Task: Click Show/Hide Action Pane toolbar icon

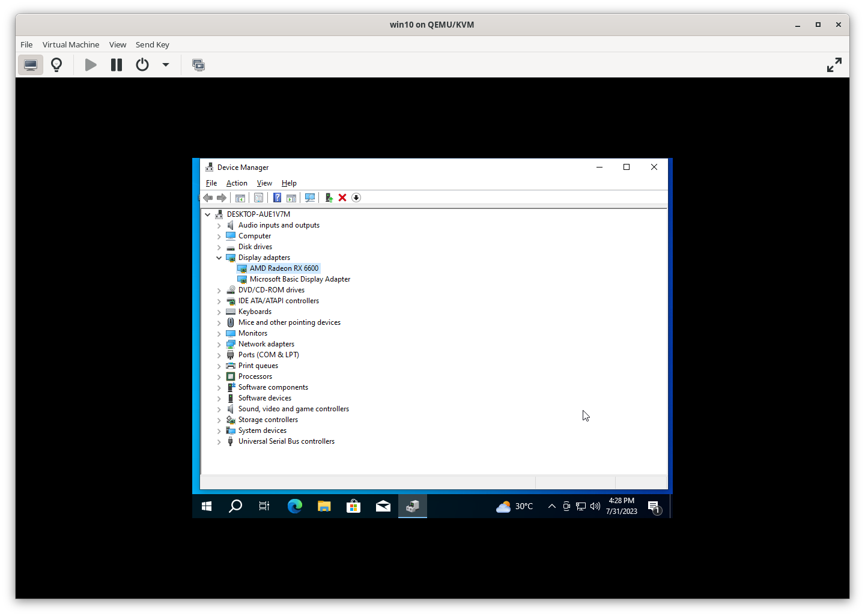Action: click(291, 198)
